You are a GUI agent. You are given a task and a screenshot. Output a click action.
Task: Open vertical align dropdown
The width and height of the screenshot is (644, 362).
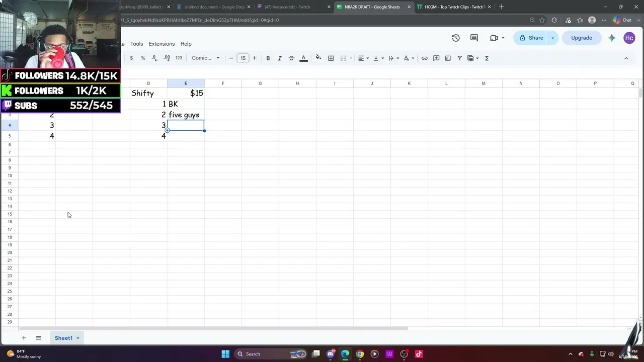[x=379, y=58]
